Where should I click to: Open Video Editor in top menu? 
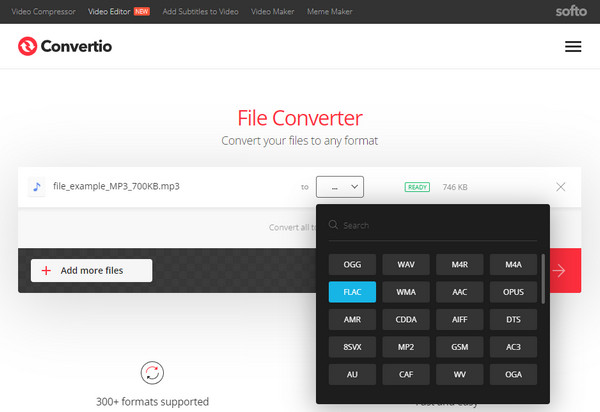click(x=109, y=11)
